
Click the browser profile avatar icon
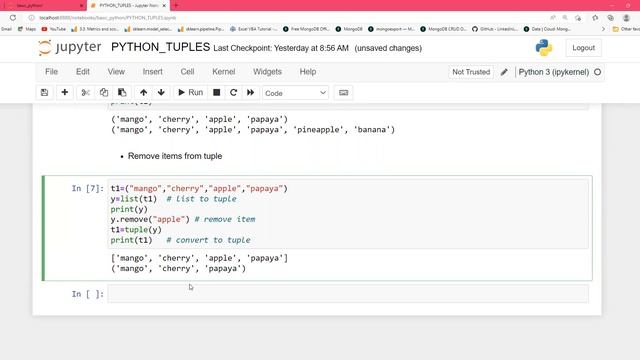pos(626,18)
